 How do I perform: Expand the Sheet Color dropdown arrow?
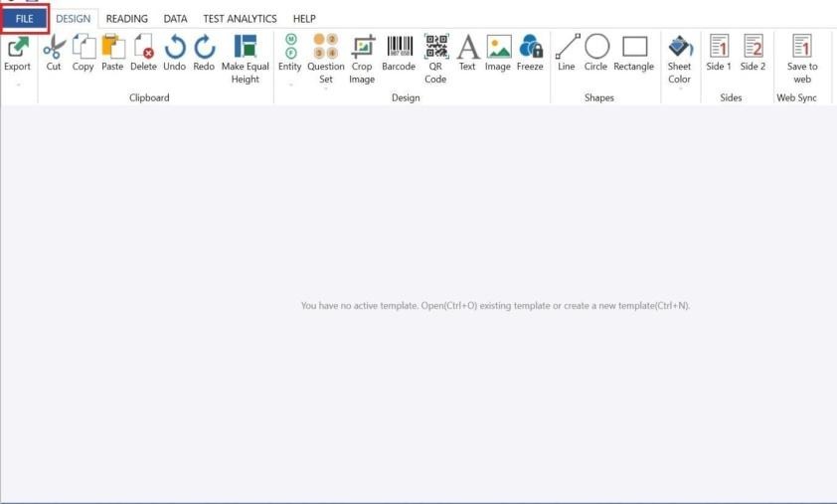680,88
